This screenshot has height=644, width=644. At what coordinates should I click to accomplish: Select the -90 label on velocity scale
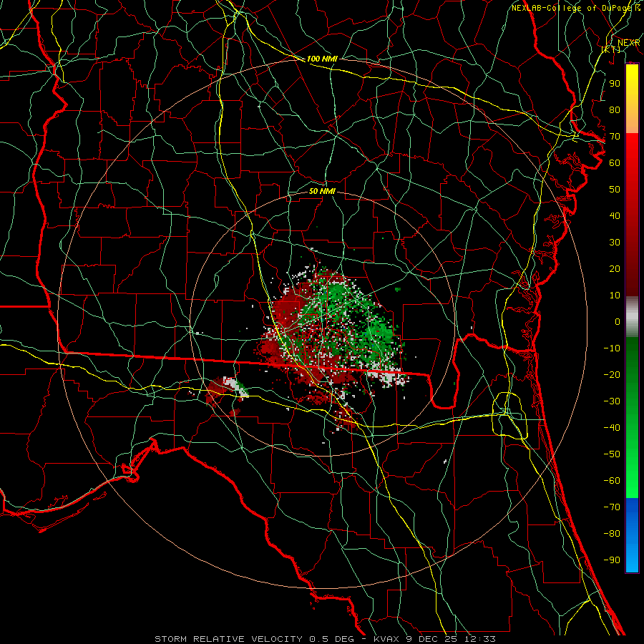(x=612, y=560)
